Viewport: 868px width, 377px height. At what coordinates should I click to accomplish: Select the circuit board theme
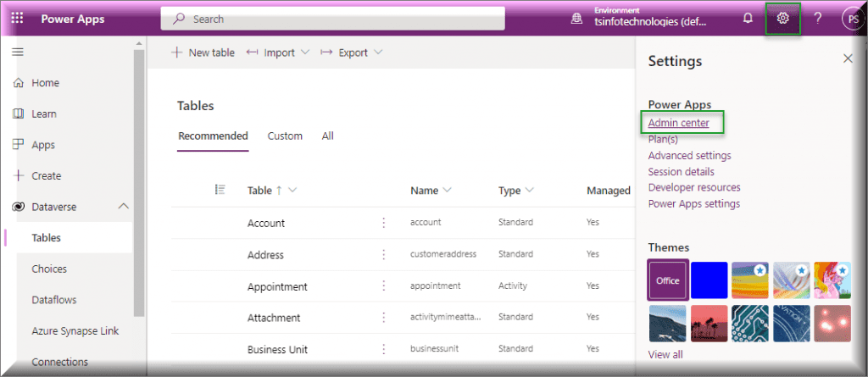pos(750,324)
